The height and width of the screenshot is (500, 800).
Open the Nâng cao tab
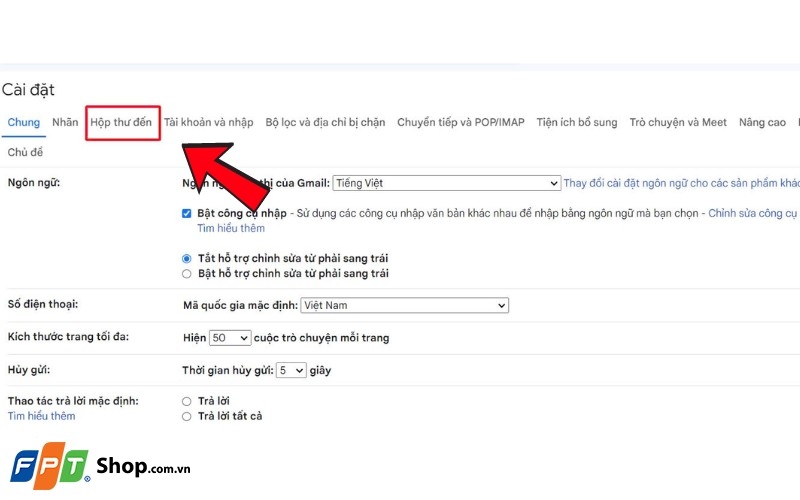762,122
